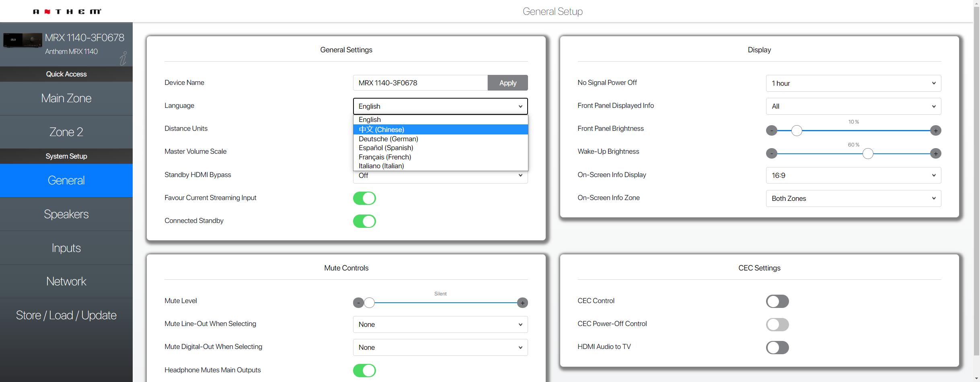Click the Wake-Up Brightness slider handle
980x382 pixels.
[868, 153]
